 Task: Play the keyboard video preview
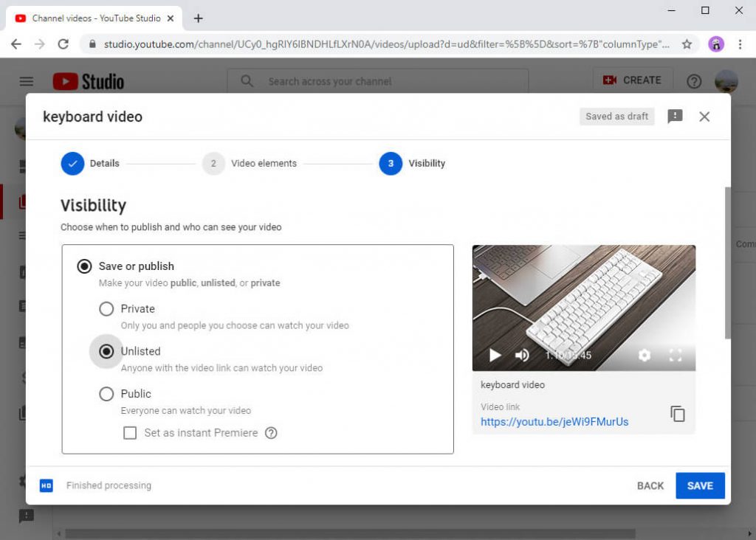click(x=494, y=355)
